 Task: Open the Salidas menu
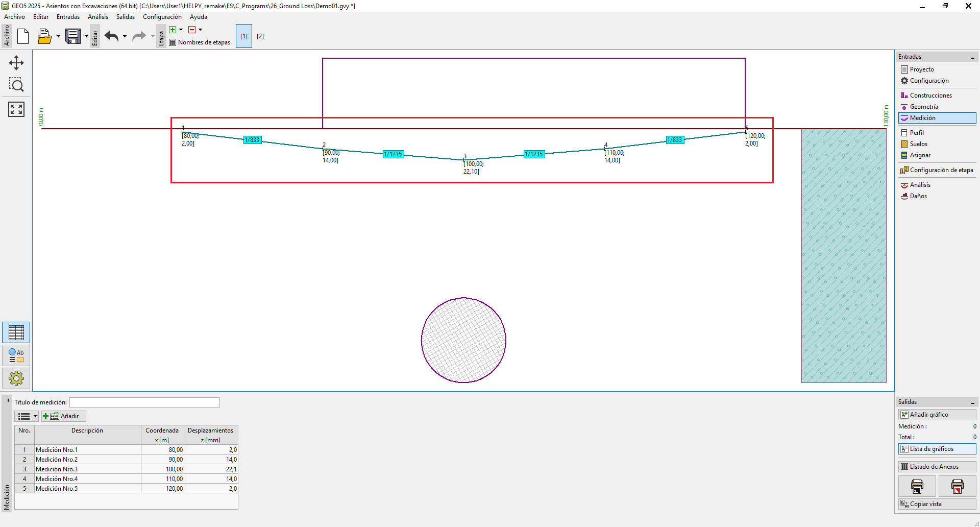click(x=125, y=17)
